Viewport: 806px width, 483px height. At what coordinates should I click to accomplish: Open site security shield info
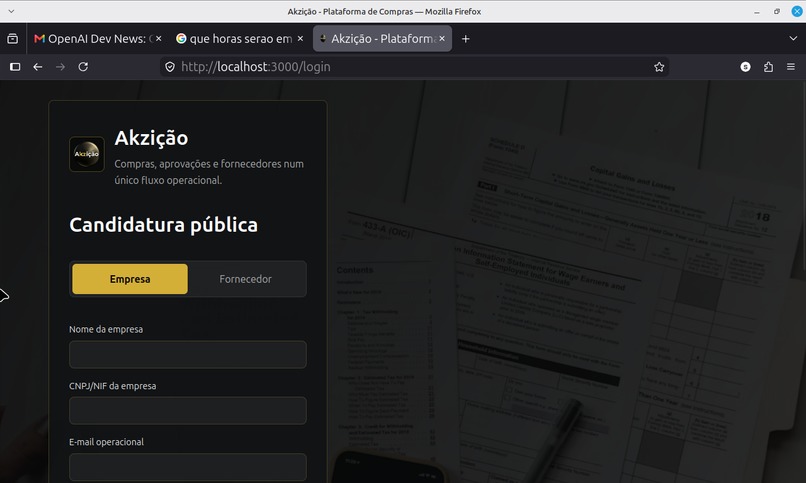click(170, 67)
